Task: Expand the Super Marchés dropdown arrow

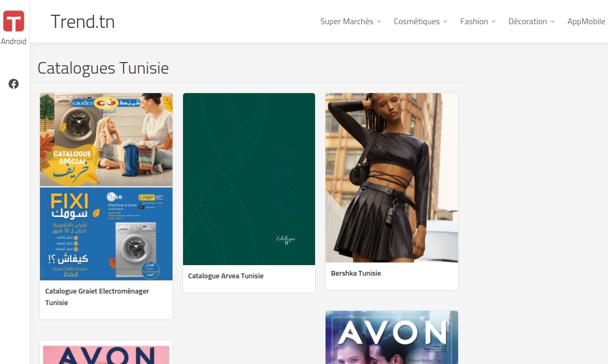Action: click(x=379, y=22)
